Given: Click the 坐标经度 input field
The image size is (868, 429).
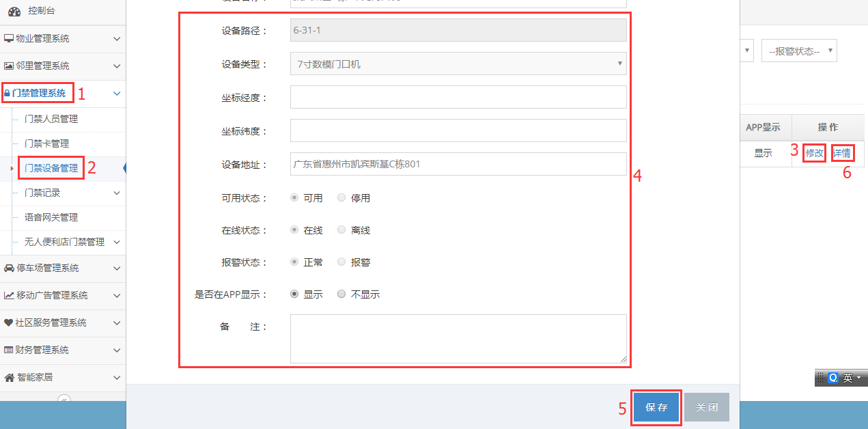Looking at the screenshot, I should pyautogui.click(x=458, y=98).
